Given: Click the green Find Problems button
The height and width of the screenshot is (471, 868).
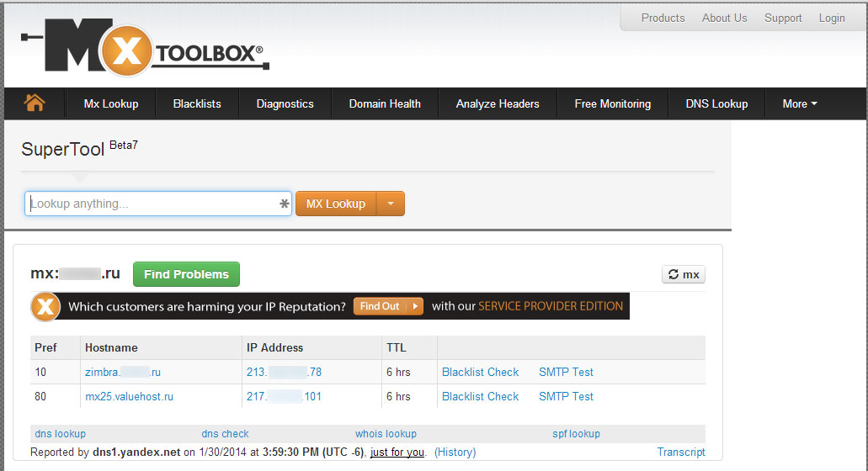Looking at the screenshot, I should (x=187, y=274).
